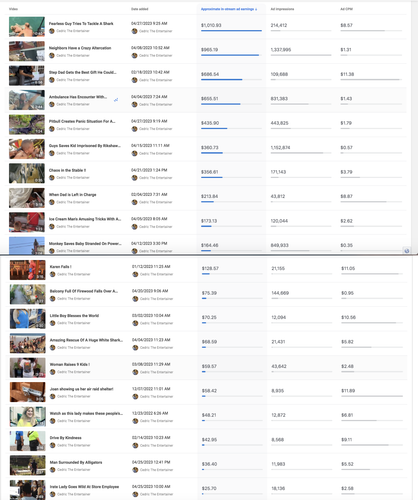The image size is (418, 500).
Task: Open the When Dad is Left in Charge title
Action: [72, 194]
